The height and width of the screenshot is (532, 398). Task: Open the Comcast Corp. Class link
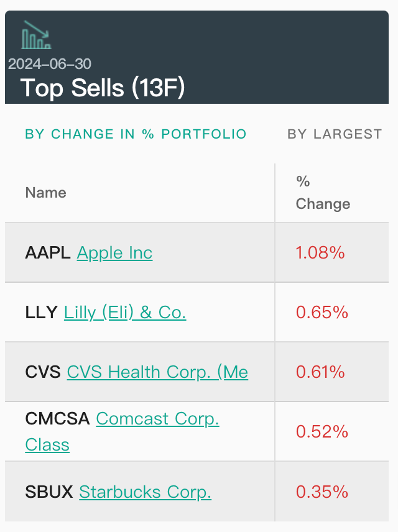point(157,419)
